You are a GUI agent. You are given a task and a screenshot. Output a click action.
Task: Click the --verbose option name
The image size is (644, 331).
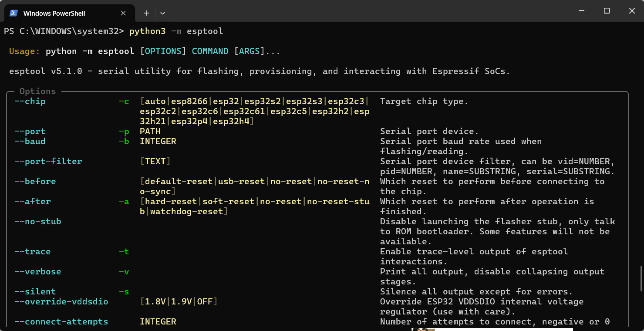pyautogui.click(x=38, y=272)
